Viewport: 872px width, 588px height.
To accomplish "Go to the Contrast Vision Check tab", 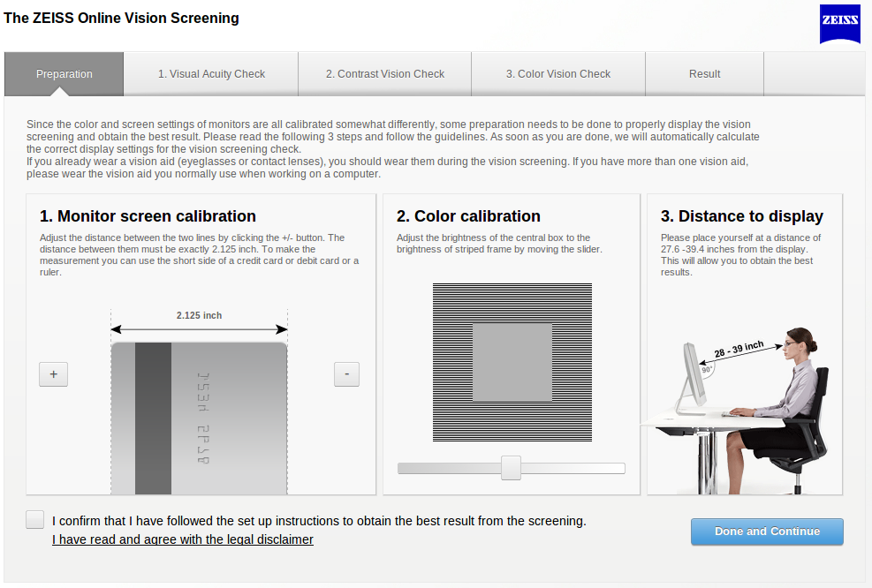I will (385, 74).
